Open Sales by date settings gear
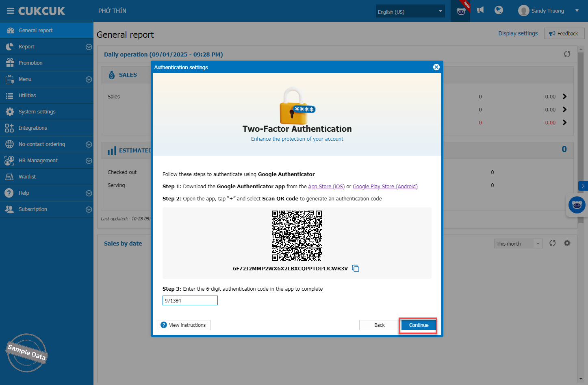Image resolution: width=588 pixels, height=385 pixels. tap(567, 243)
